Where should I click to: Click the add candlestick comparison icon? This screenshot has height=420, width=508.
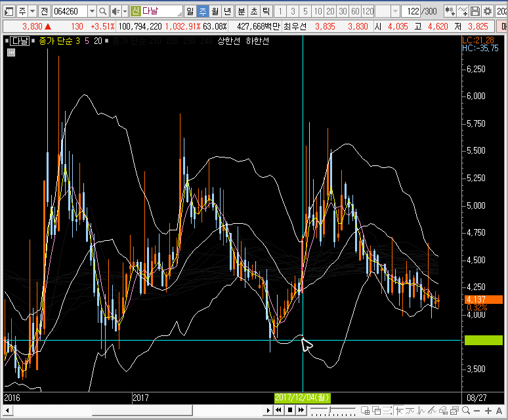(x=450, y=12)
